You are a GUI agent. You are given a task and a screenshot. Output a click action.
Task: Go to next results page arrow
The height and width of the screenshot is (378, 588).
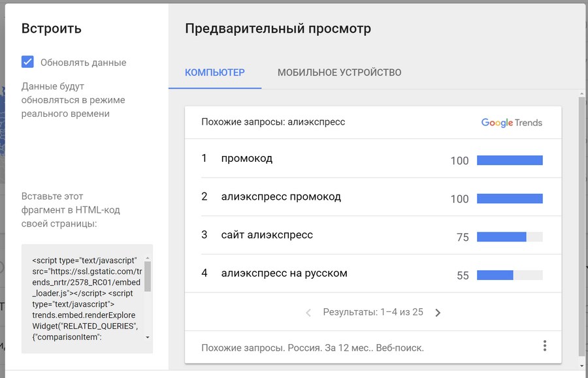[438, 313]
